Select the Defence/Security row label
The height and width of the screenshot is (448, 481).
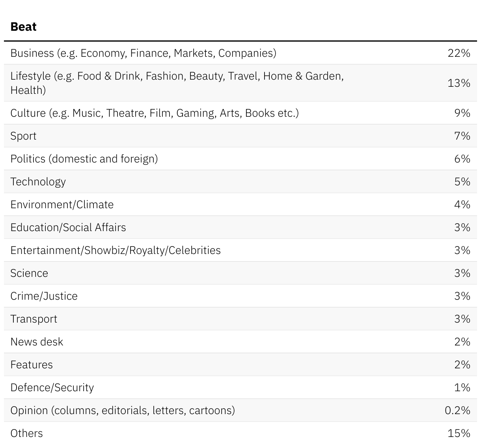point(52,388)
